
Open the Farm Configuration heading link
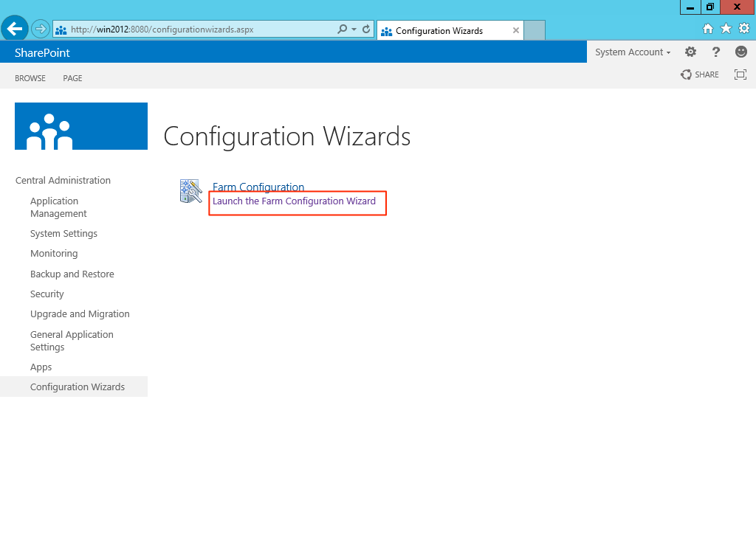(258, 187)
